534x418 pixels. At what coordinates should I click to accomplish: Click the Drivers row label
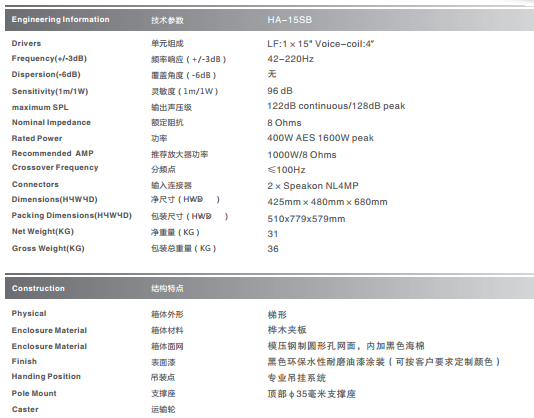[x=26, y=43]
